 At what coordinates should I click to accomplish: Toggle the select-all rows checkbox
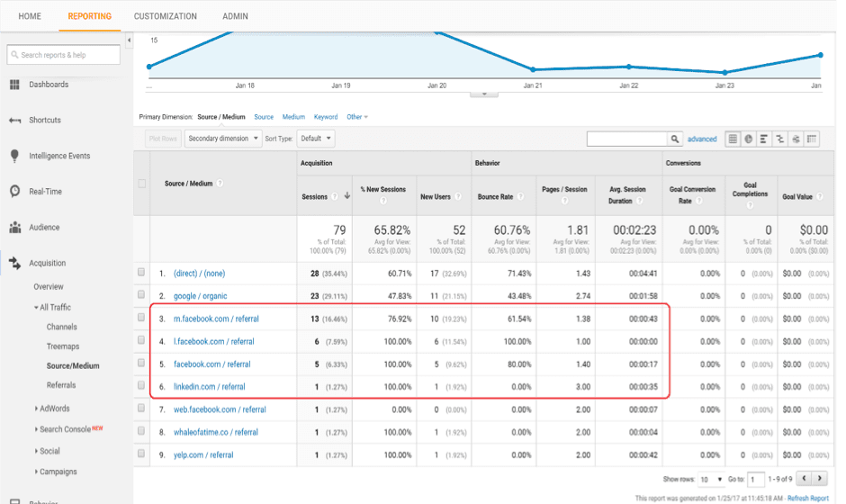coord(142,184)
